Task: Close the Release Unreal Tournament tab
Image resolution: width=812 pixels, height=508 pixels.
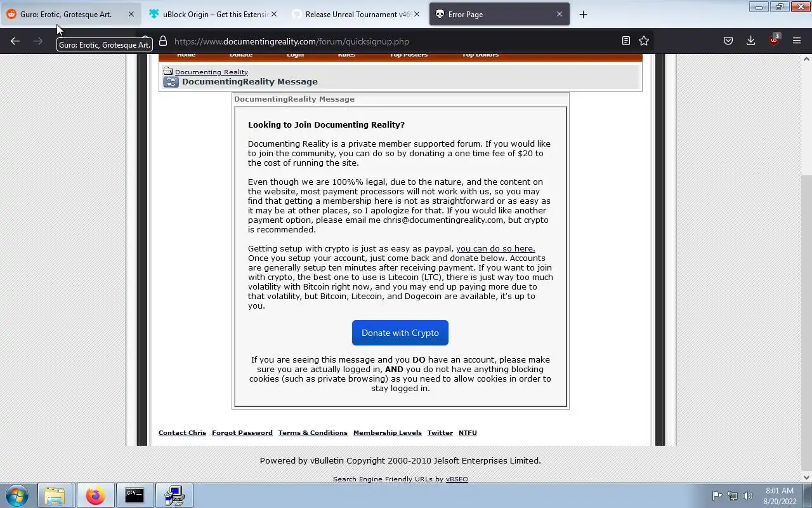Action: tap(417, 14)
